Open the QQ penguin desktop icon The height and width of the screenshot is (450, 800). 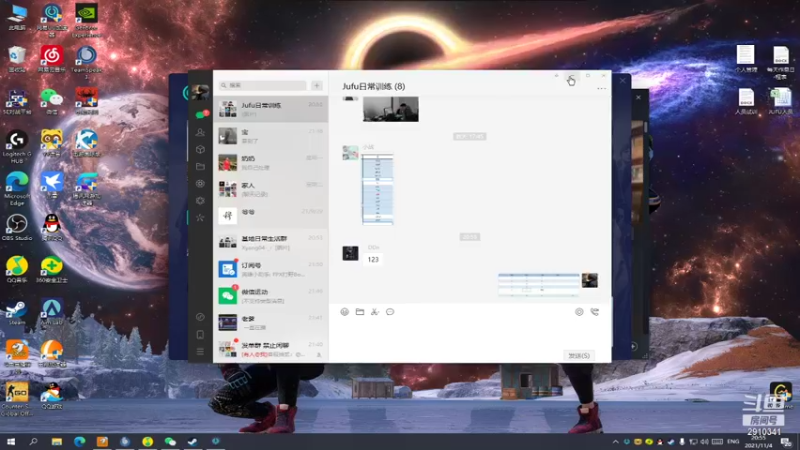[x=52, y=227]
